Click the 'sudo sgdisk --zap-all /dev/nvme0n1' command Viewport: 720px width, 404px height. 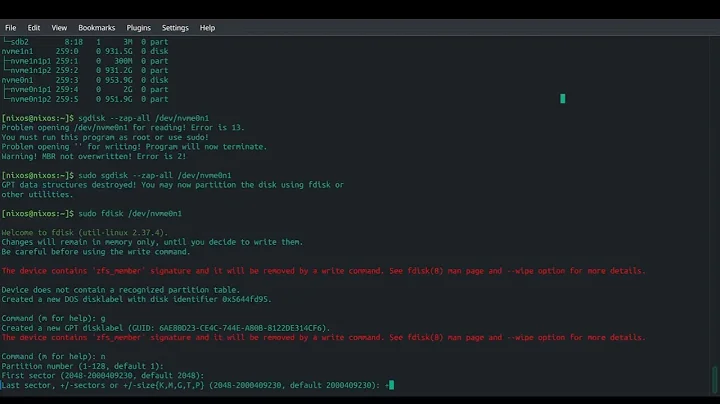click(x=155, y=175)
